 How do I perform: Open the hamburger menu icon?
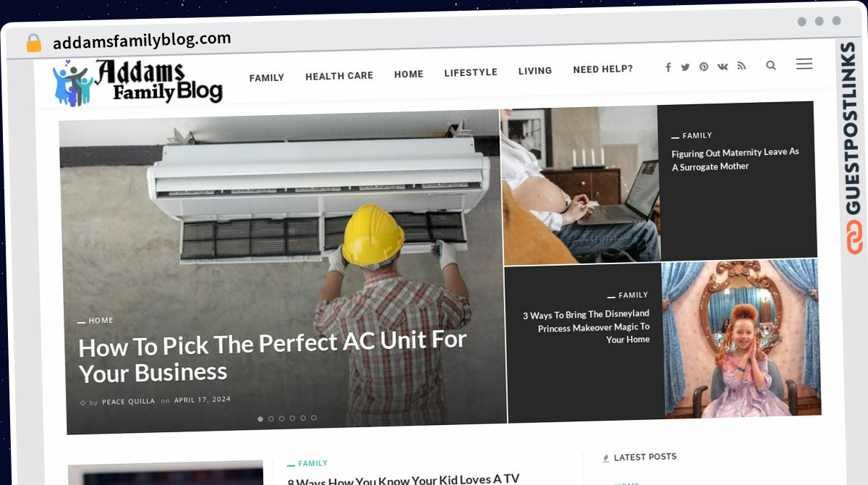[804, 64]
